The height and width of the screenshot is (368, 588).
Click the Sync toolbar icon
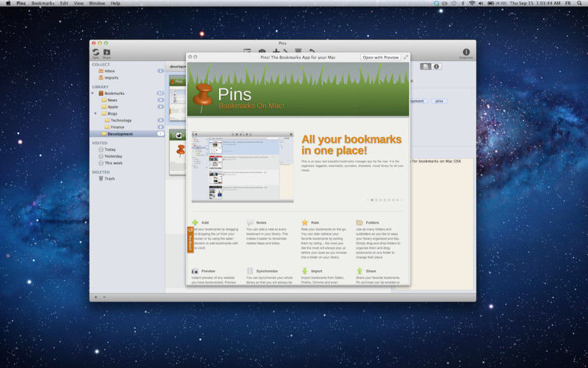pos(96,52)
